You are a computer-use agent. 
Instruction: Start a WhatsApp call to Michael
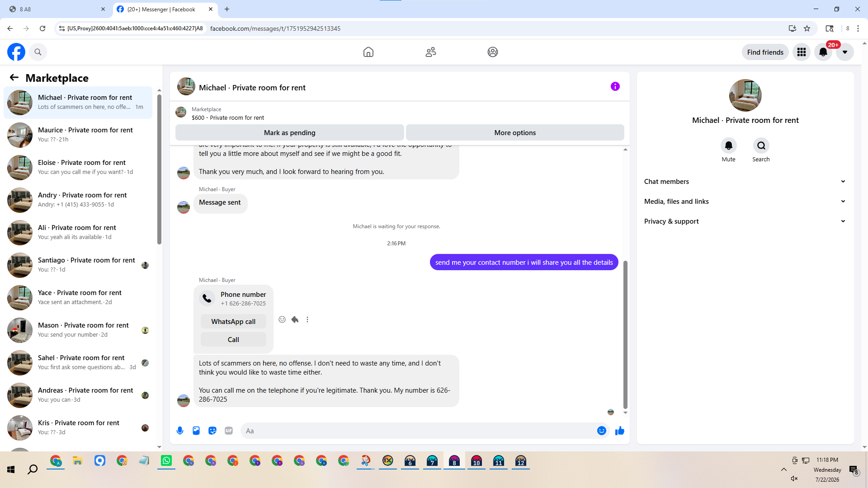[233, 321]
